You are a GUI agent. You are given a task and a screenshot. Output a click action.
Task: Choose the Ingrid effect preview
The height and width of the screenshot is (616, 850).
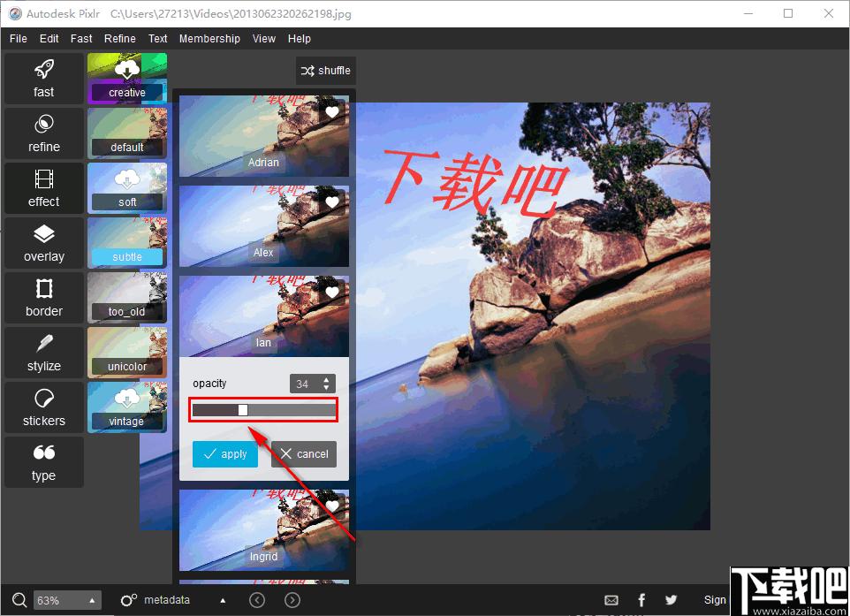(x=264, y=529)
